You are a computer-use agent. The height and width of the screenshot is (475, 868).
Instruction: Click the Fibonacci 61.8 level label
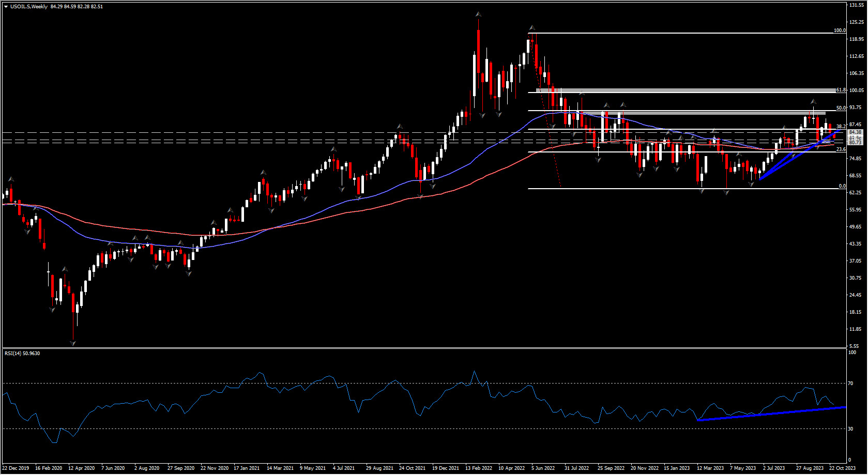pyautogui.click(x=841, y=90)
